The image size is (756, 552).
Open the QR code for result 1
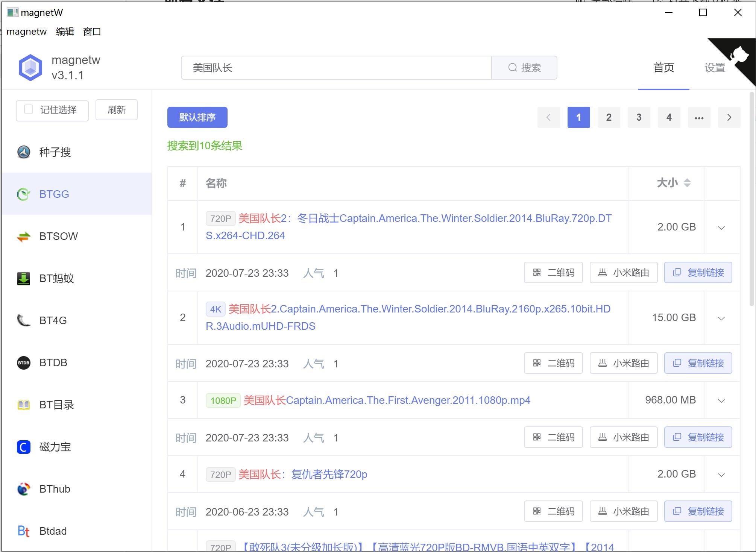pos(553,273)
